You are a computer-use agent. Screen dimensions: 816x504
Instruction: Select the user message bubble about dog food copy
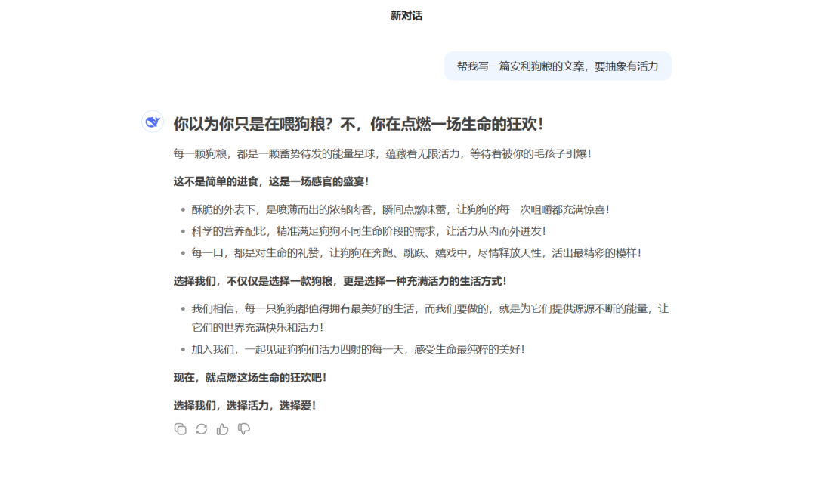pyautogui.click(x=557, y=66)
